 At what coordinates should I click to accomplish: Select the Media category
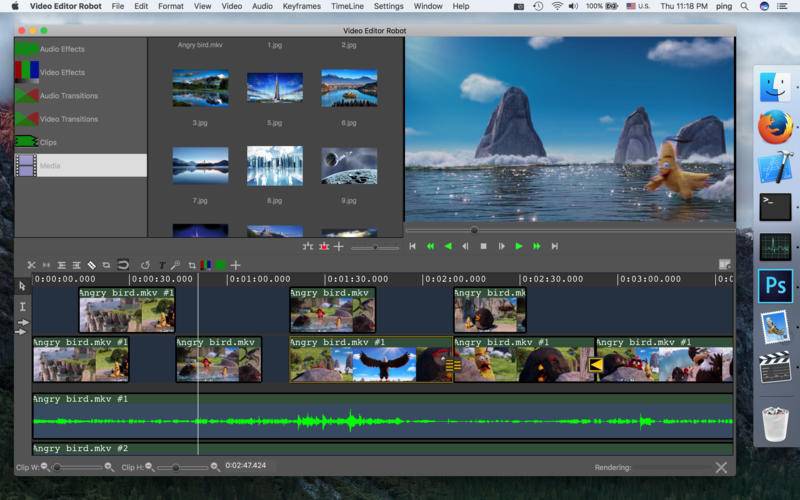81,165
